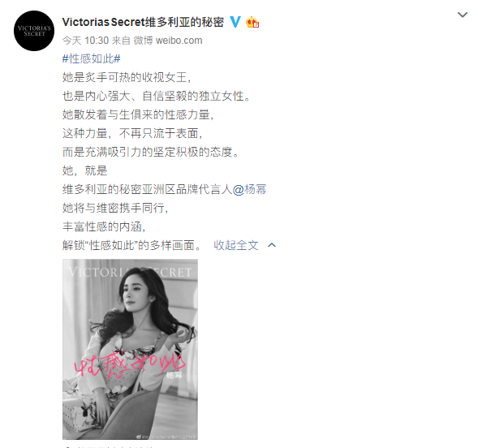Screen dimensions: 478x448
Task: Click the line 维多利亚的秘密亚洲区品牌代言人
Action: coord(148,189)
